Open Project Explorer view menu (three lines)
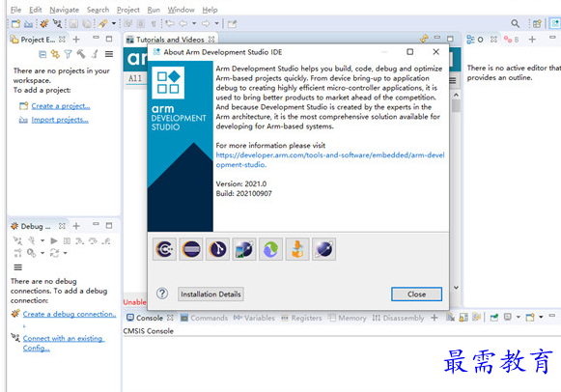 [x=109, y=54]
